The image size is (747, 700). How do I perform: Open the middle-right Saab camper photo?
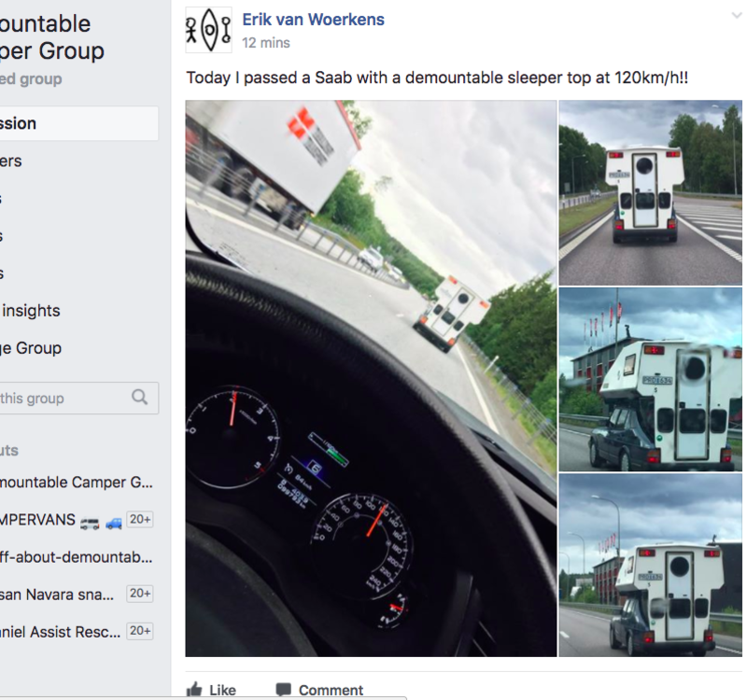point(650,379)
